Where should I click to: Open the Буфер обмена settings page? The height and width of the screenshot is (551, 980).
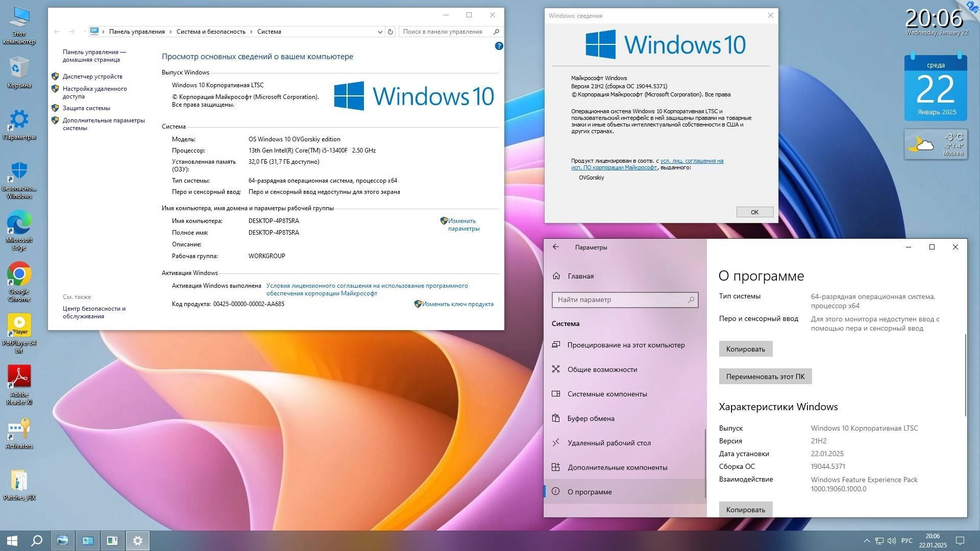[591, 418]
